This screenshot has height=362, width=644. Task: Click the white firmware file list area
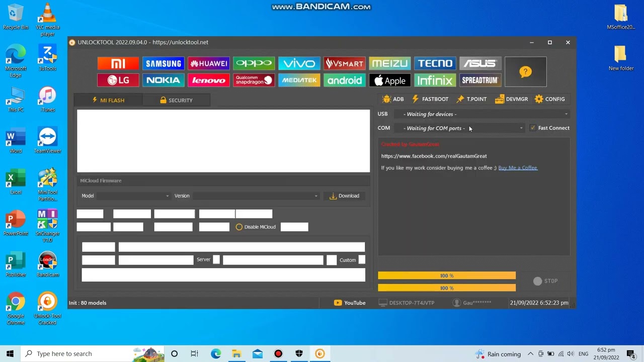coord(223,141)
